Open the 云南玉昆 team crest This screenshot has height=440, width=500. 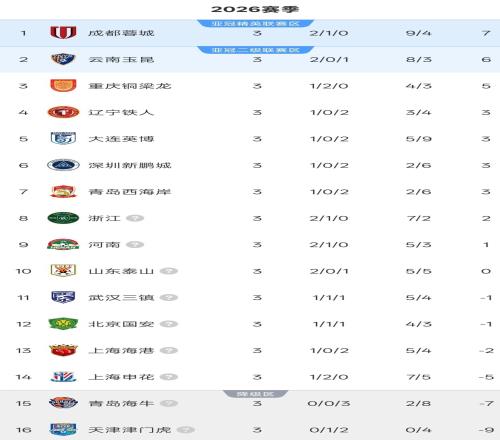point(63,59)
